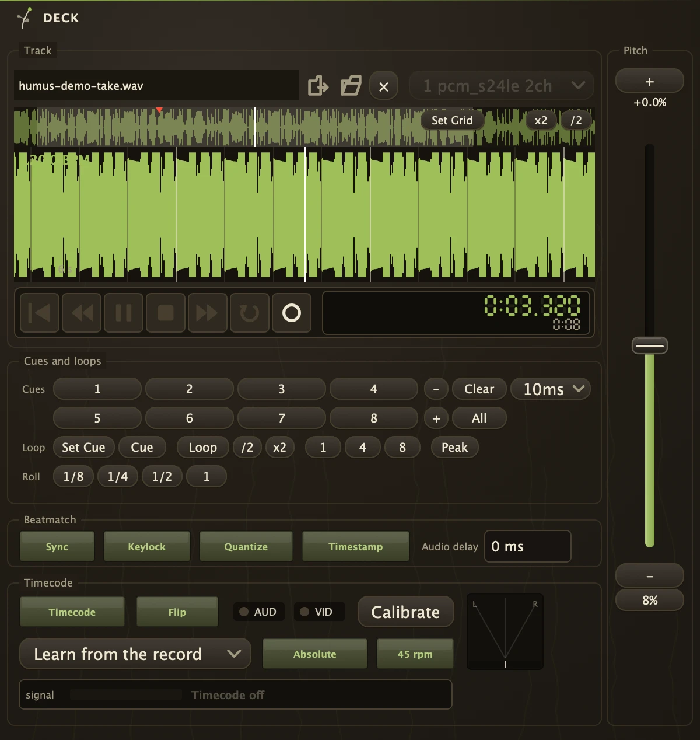Trigger cue 8

pyautogui.click(x=374, y=418)
